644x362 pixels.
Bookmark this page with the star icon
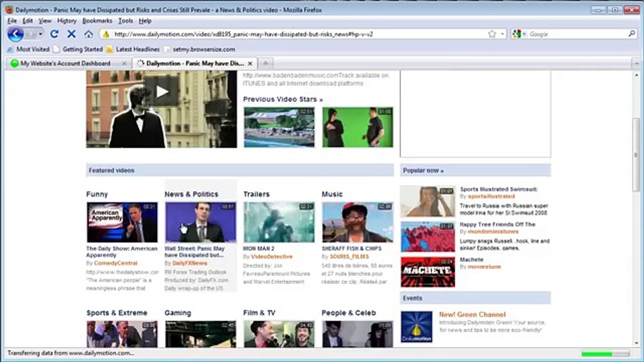coord(492,34)
